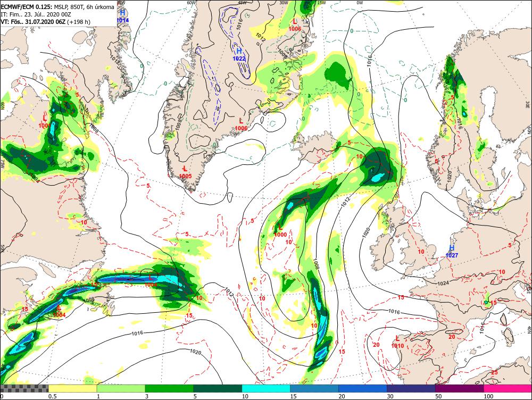
Task: Click the medium green 3–5 legend swatch
Action: (x=169, y=388)
